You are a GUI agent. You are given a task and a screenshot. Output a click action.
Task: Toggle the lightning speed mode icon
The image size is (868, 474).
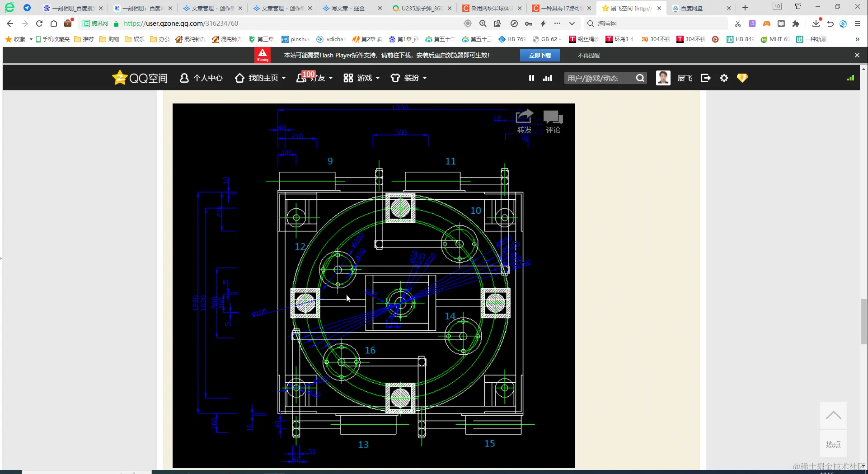(543, 23)
